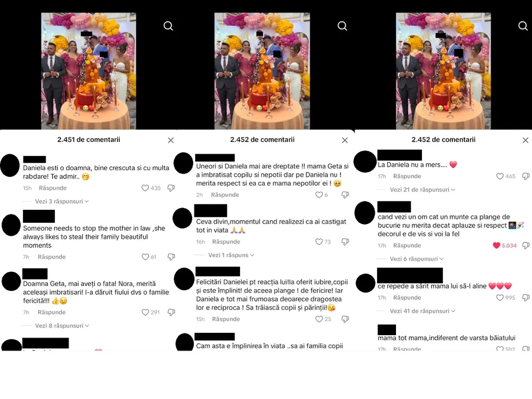
Task: Tap the left video thumbnail with cake
Action: coord(89,72)
